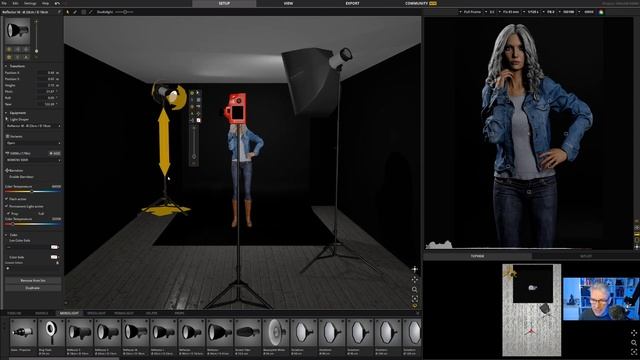The height and width of the screenshot is (360, 640).
Task: Click the magnifier zoom icon in 3D viewport
Action: click(415, 289)
